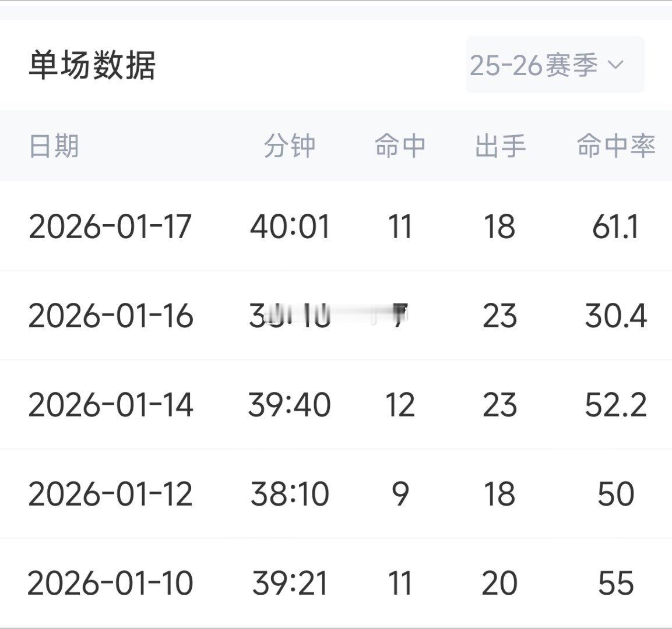This screenshot has width=672, height=629.
Task: Click the 单场数据 section title
Action: (x=93, y=65)
